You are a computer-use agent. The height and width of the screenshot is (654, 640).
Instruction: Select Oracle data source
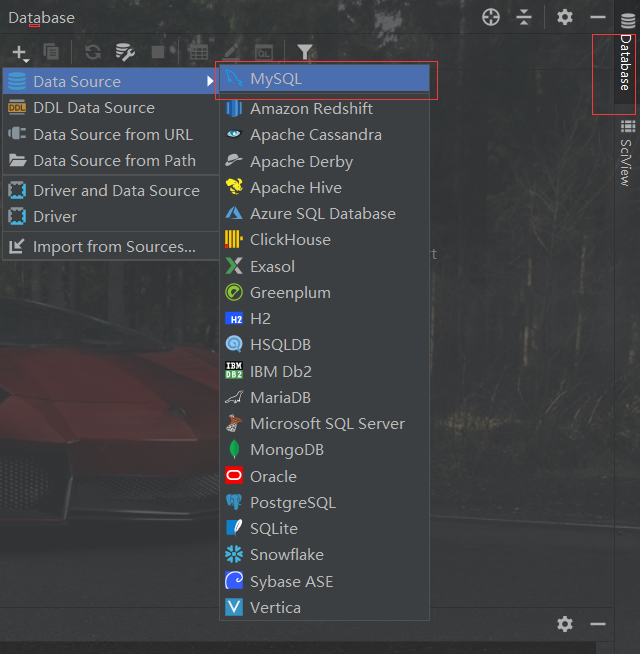tap(324, 476)
